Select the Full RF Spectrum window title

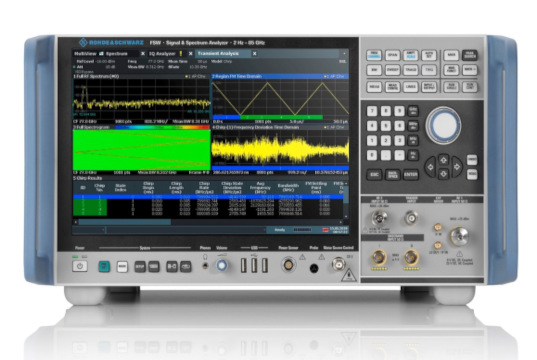click(x=96, y=76)
